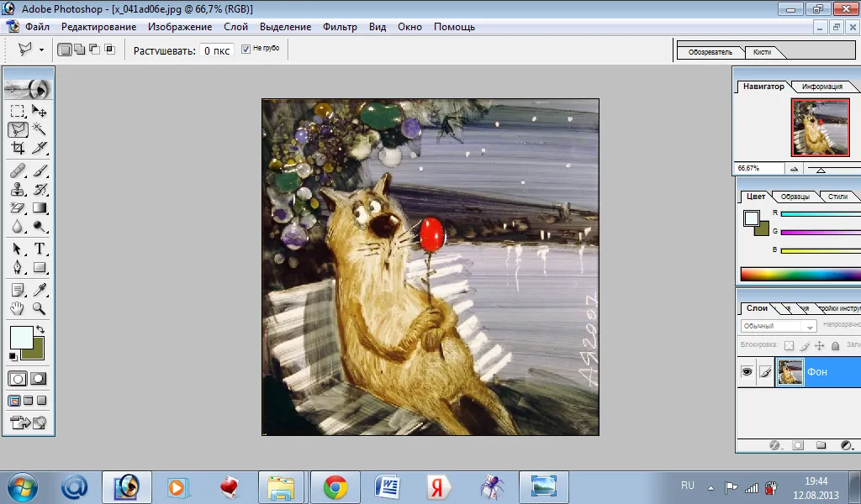Image resolution: width=861 pixels, height=504 pixels.
Task: Switch to the Стили tab
Action: pyautogui.click(x=838, y=197)
